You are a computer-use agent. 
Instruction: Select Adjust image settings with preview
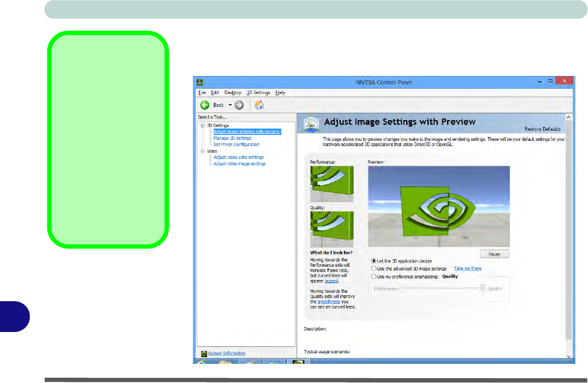click(x=247, y=132)
